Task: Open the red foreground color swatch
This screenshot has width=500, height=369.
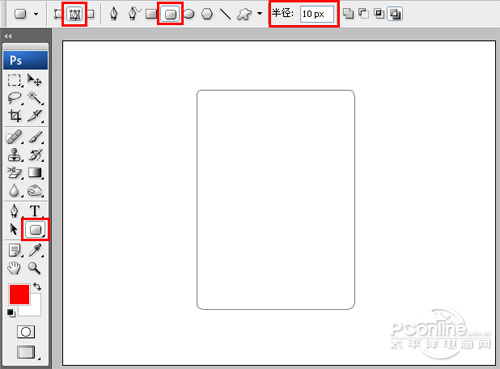Action: tap(19, 294)
